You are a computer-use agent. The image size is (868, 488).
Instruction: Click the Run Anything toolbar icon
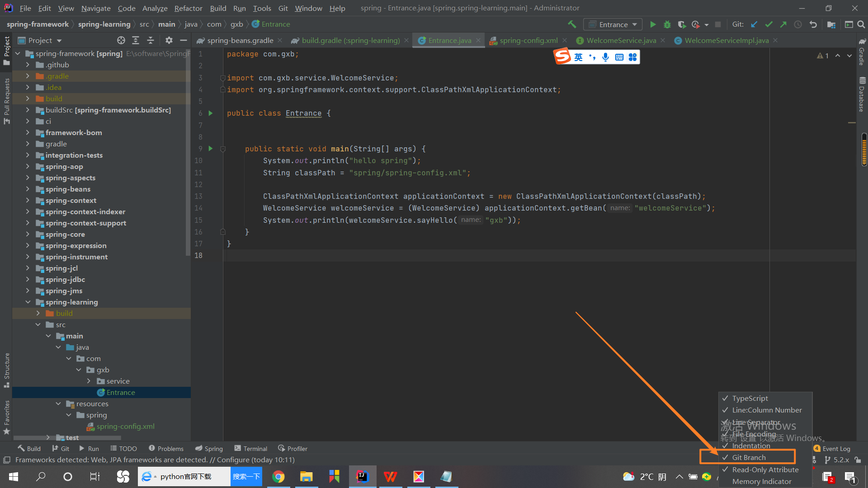[849, 24]
